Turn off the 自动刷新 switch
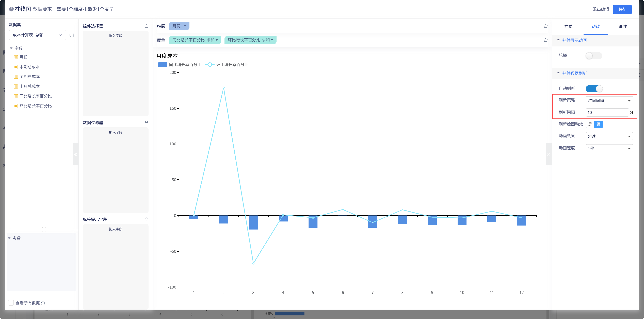This screenshot has height=319, width=644. pos(594,88)
